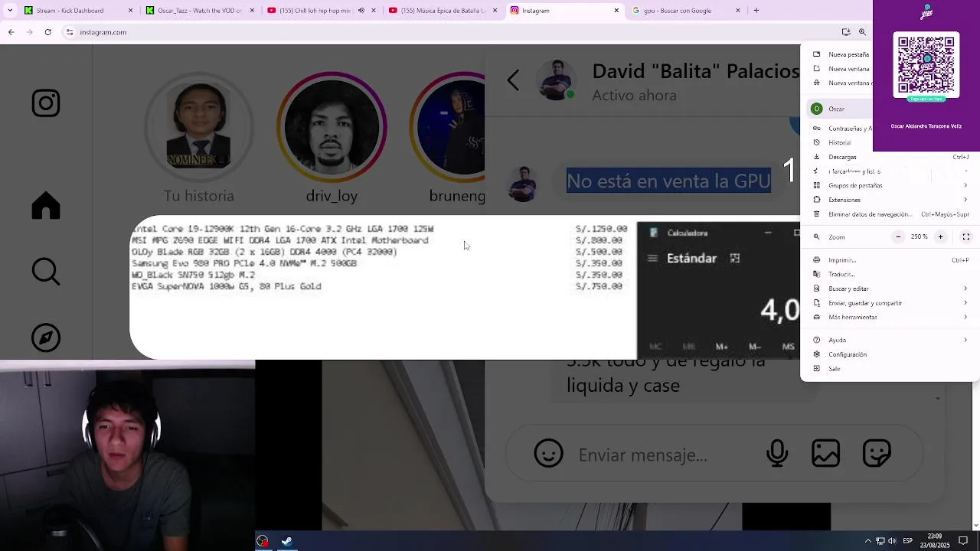Open the sticker icon in the message box

[x=876, y=454]
